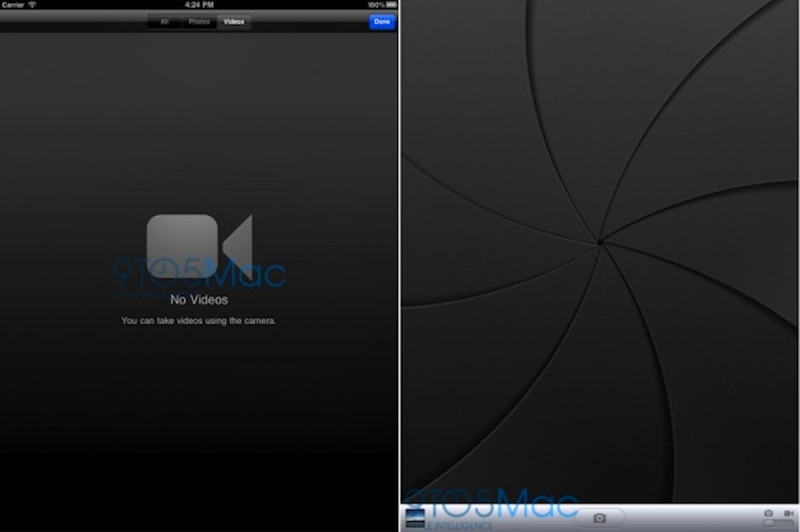800x532 pixels.
Task: Click the 'No Videos' heading
Action: pyautogui.click(x=199, y=300)
